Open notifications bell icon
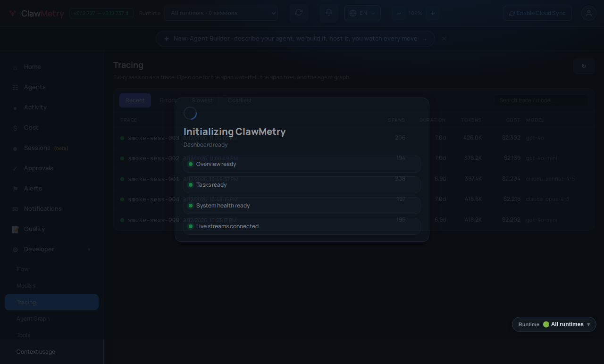The height and width of the screenshot is (364, 604). click(x=329, y=13)
